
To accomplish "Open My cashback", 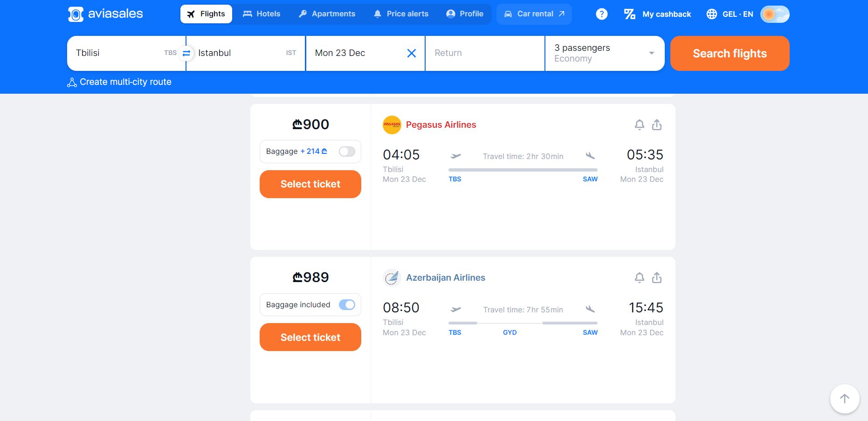I will pyautogui.click(x=658, y=14).
